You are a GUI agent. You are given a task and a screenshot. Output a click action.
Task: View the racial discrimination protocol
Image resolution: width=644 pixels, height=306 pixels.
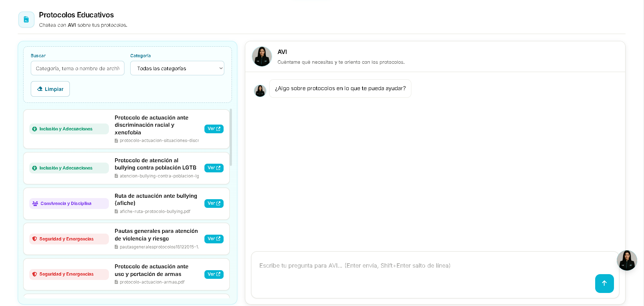tap(214, 129)
